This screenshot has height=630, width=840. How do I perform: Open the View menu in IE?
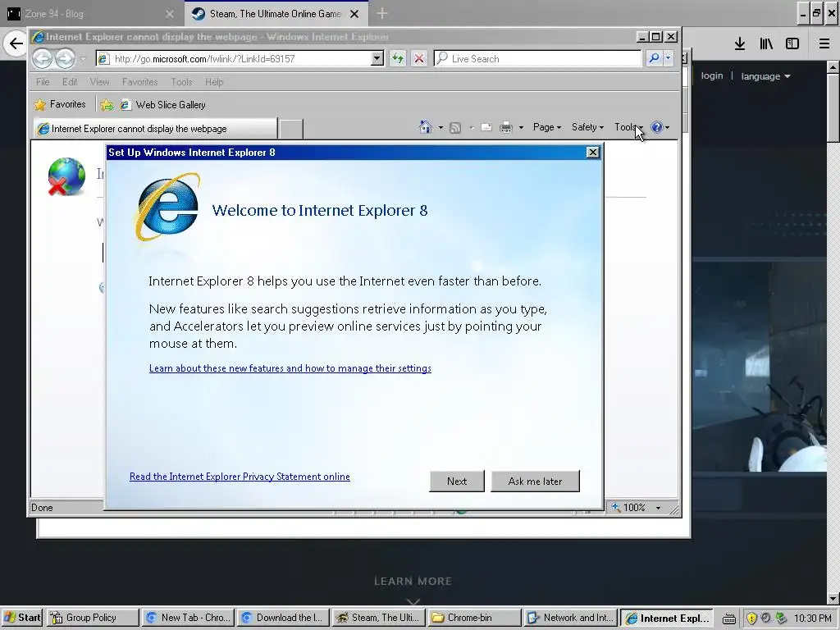pyautogui.click(x=99, y=82)
